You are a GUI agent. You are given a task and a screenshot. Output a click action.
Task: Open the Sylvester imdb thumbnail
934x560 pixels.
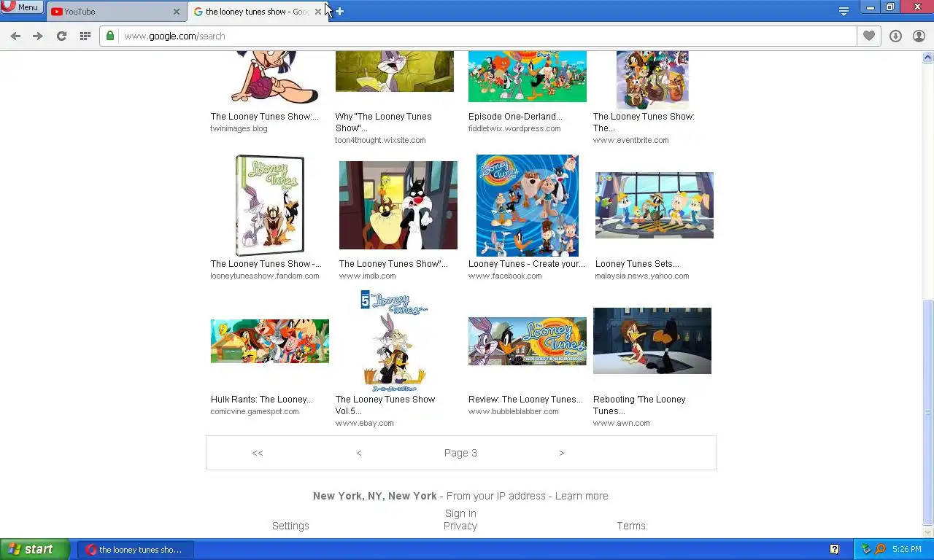pos(398,205)
